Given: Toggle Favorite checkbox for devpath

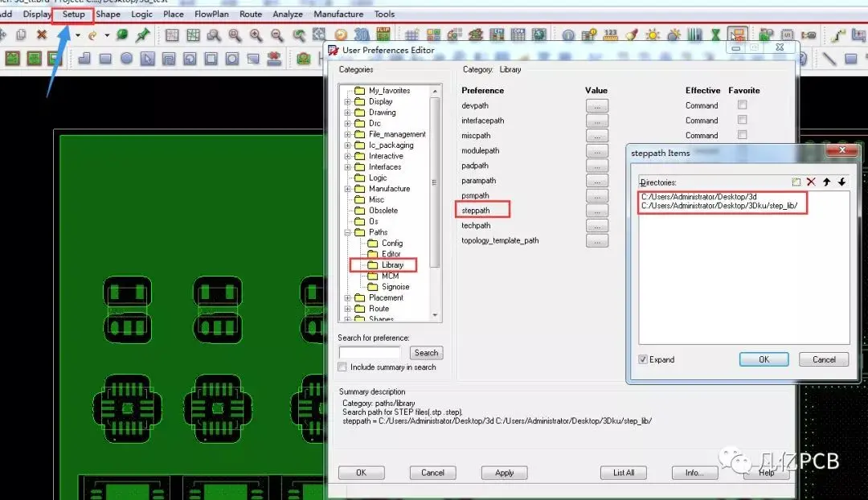Looking at the screenshot, I should [x=743, y=105].
